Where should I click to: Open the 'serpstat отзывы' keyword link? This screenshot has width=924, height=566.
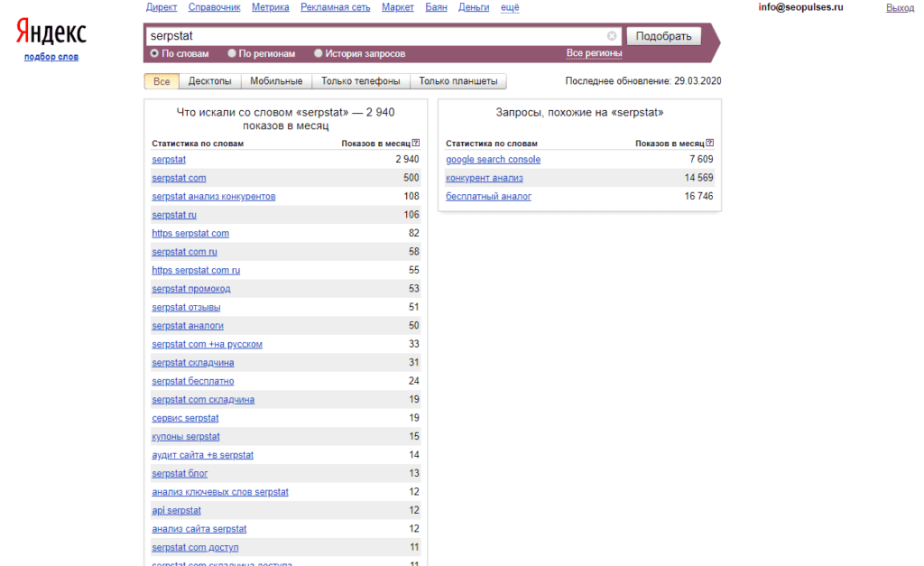(x=186, y=307)
